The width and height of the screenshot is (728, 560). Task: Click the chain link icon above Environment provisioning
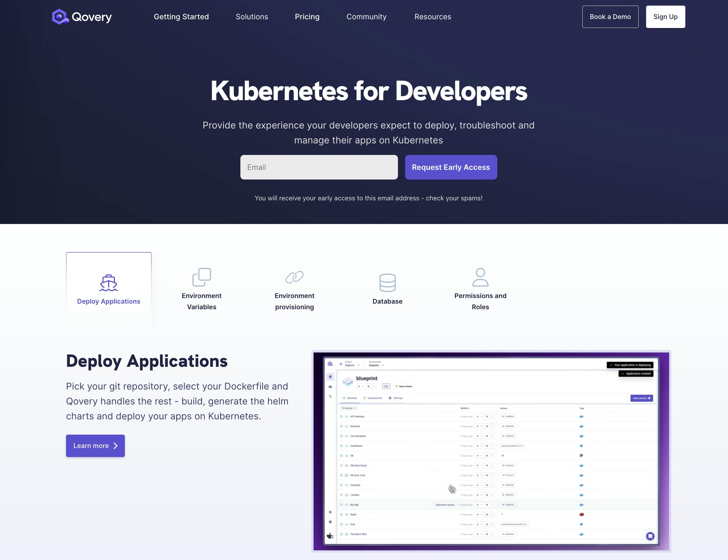(294, 277)
